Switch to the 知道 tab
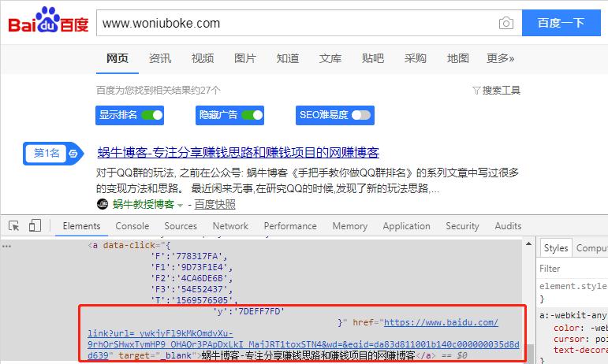Screen dimensions: 608x364 288,58
